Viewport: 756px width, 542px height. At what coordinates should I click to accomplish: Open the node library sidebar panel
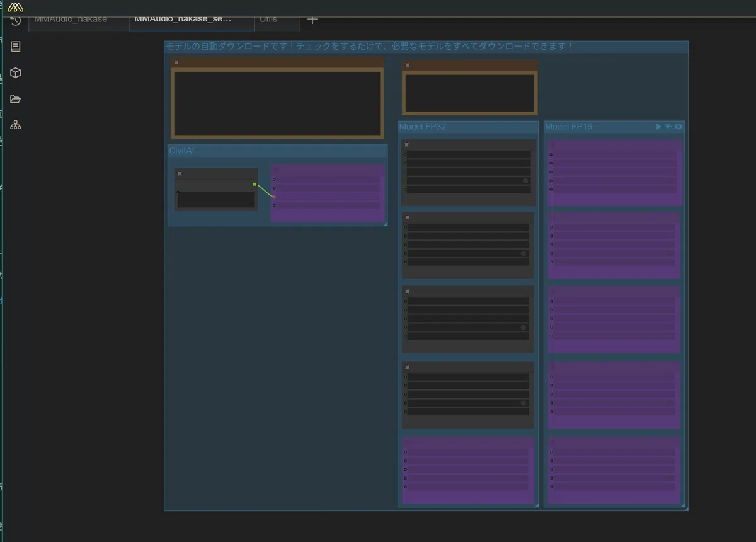pyautogui.click(x=16, y=47)
